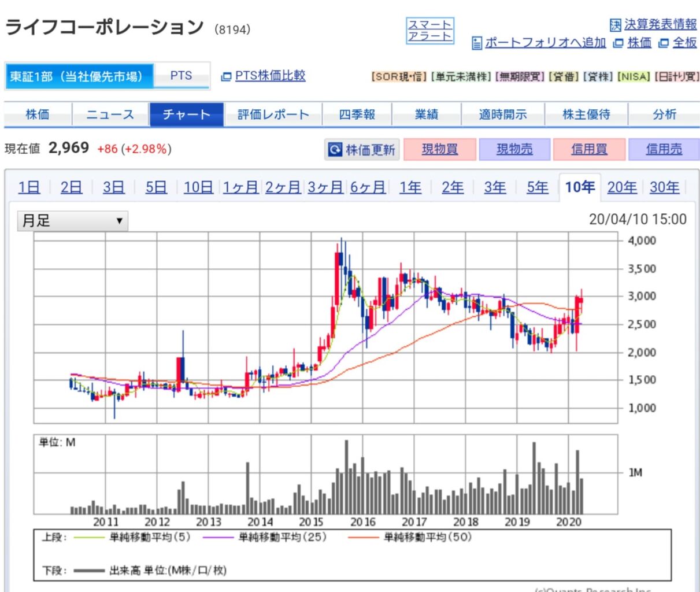Viewport: 700px width, 592px height.
Task: Open the 全板 link
Action: pos(685,43)
